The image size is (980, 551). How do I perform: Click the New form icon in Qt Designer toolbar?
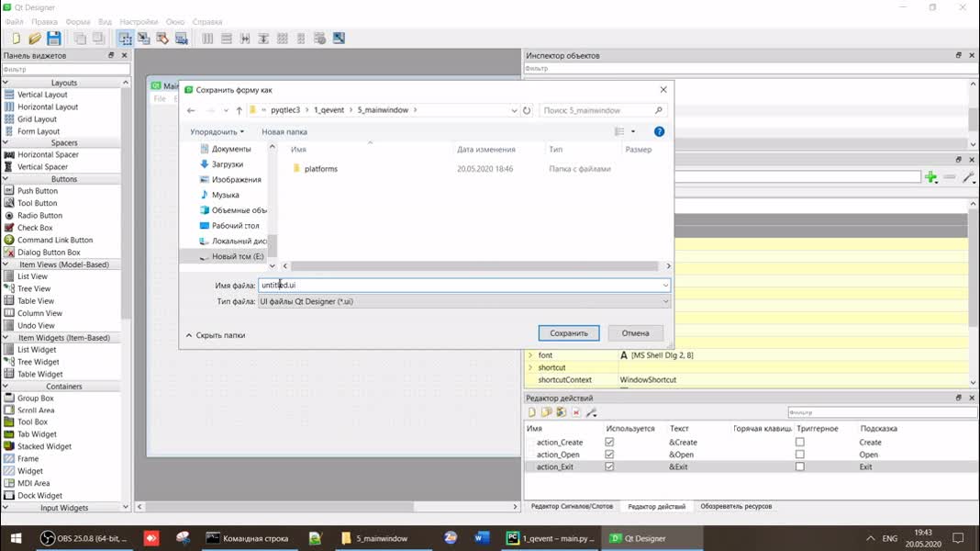[x=17, y=39]
